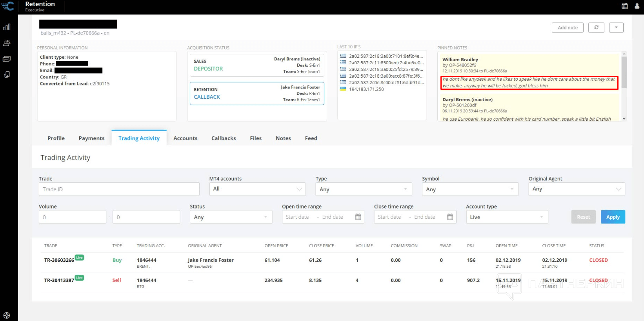Open the bar chart dashboard sidebar icon
The width and height of the screenshot is (644, 321).
pyautogui.click(x=7, y=27)
